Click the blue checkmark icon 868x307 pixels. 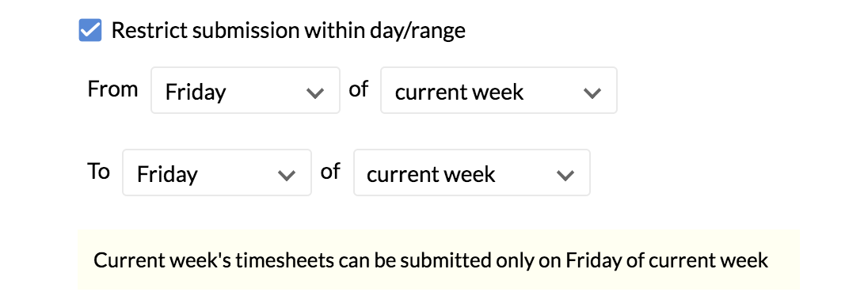coord(90,30)
